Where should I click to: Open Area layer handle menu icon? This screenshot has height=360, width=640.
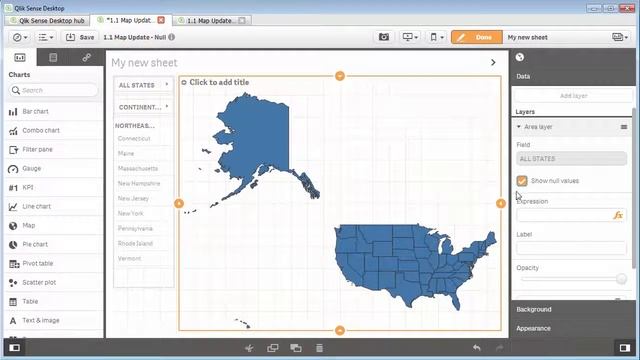click(x=624, y=127)
